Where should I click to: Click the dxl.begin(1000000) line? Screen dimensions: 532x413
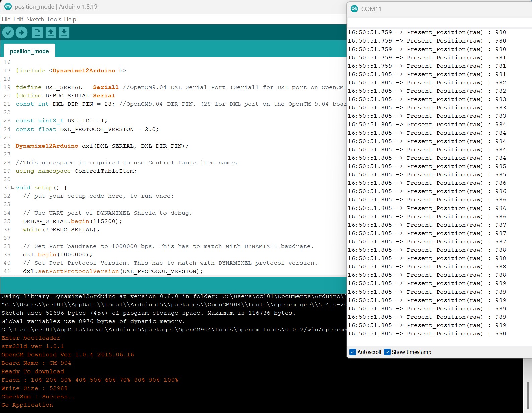[x=58, y=254]
